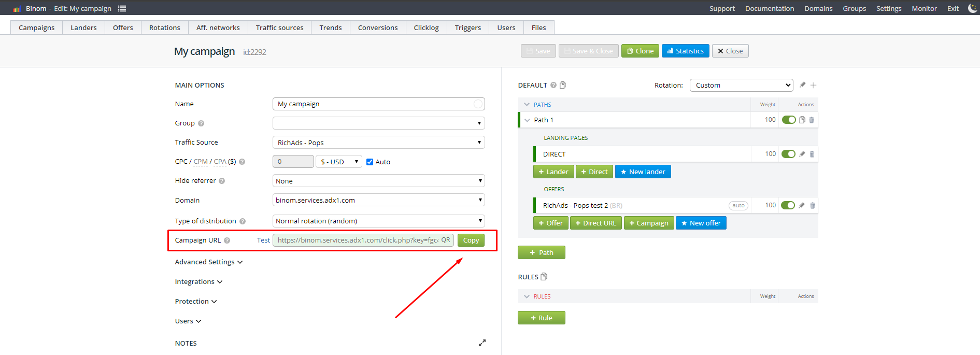The image size is (980, 355).
Task: Click the green Copy URL button
Action: point(471,240)
